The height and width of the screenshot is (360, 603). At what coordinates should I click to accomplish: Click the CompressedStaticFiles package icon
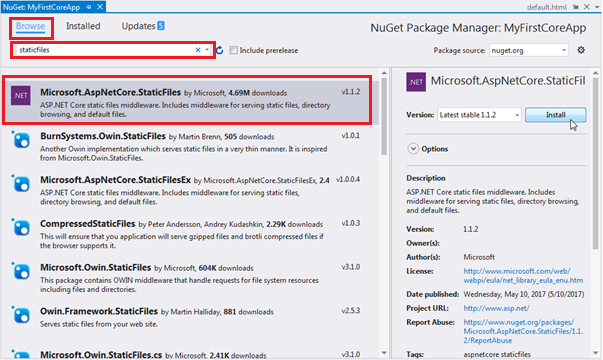tap(21, 227)
